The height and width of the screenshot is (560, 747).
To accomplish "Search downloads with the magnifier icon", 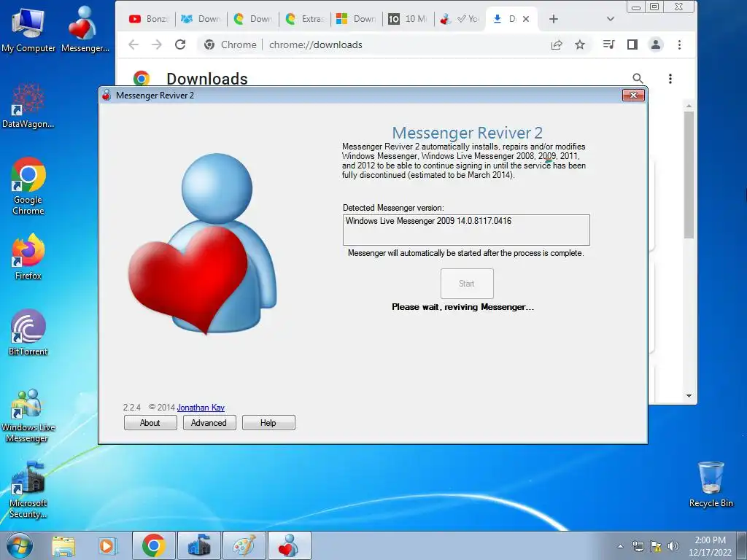I will (638, 79).
